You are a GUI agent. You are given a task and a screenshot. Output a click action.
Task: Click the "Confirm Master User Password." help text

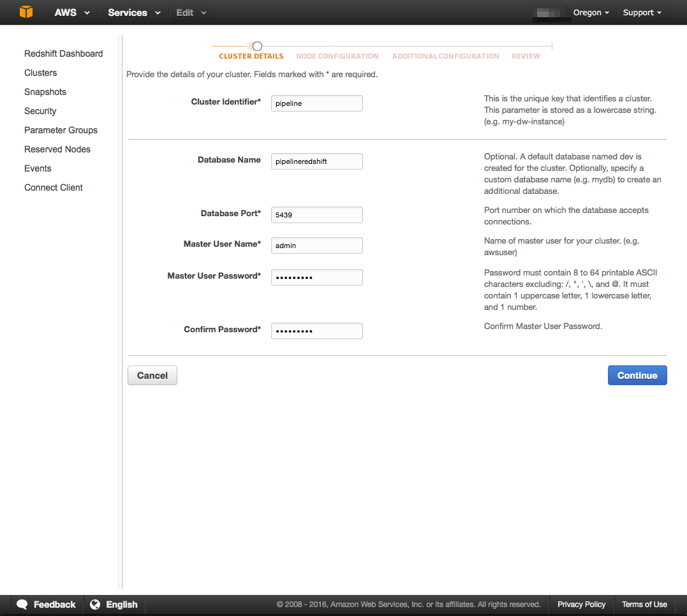pos(543,326)
